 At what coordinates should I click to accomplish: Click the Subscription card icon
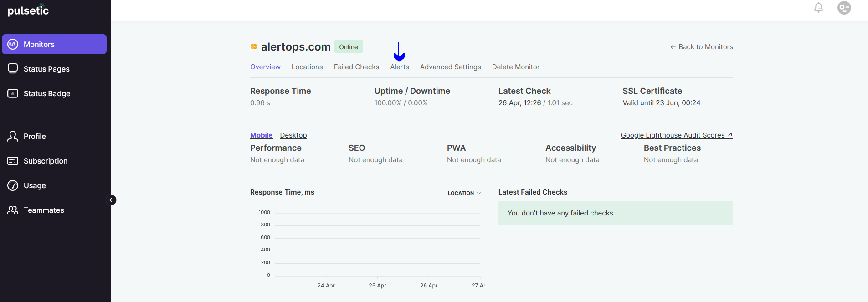pos(13,161)
